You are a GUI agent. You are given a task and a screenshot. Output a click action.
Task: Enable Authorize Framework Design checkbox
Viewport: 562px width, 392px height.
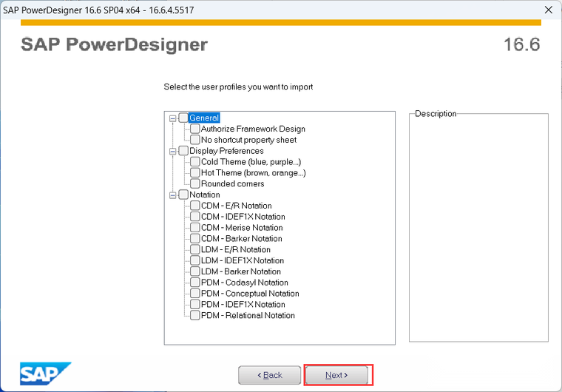pyautogui.click(x=195, y=129)
